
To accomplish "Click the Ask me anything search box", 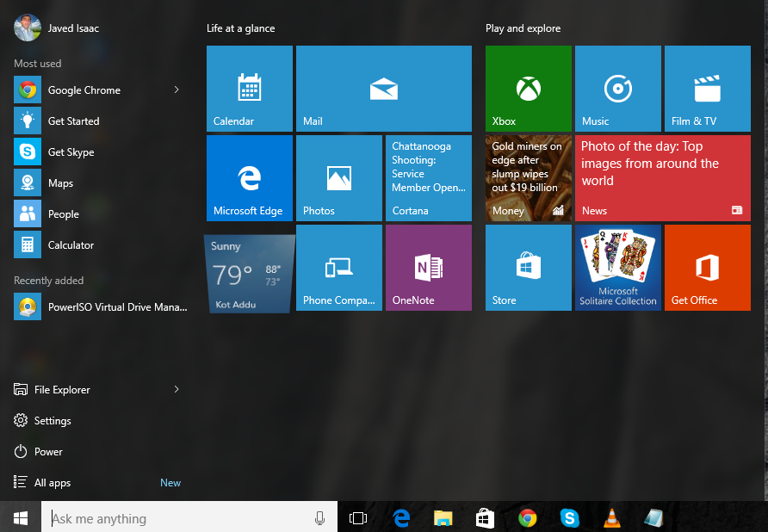I will click(189, 518).
